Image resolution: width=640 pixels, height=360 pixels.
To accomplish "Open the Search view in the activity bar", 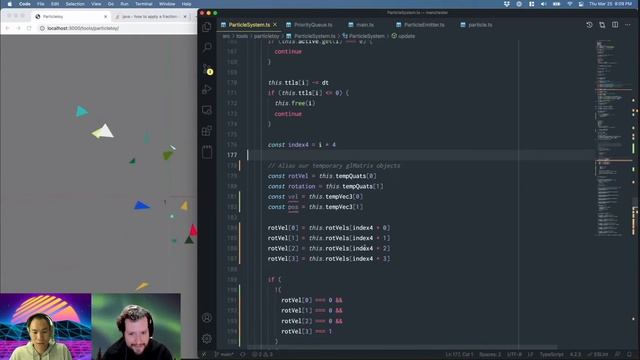I will [207, 47].
